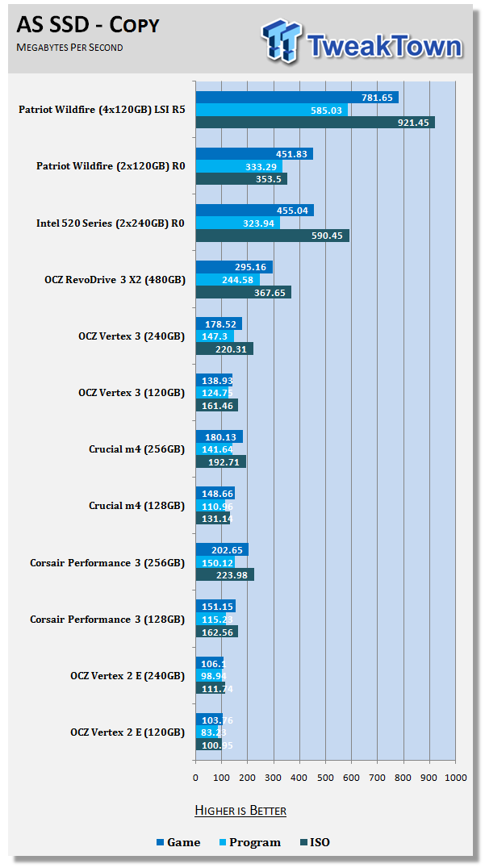This screenshot has width=485, height=868.
Task: Select the OCZ Vertex 2 E (120GB) label
Action: click(x=128, y=732)
